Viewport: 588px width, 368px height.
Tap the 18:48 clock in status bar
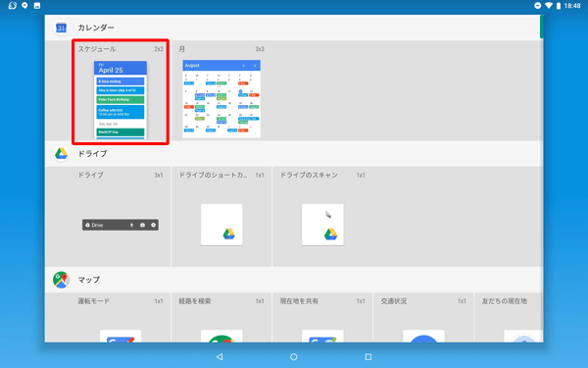pos(572,6)
